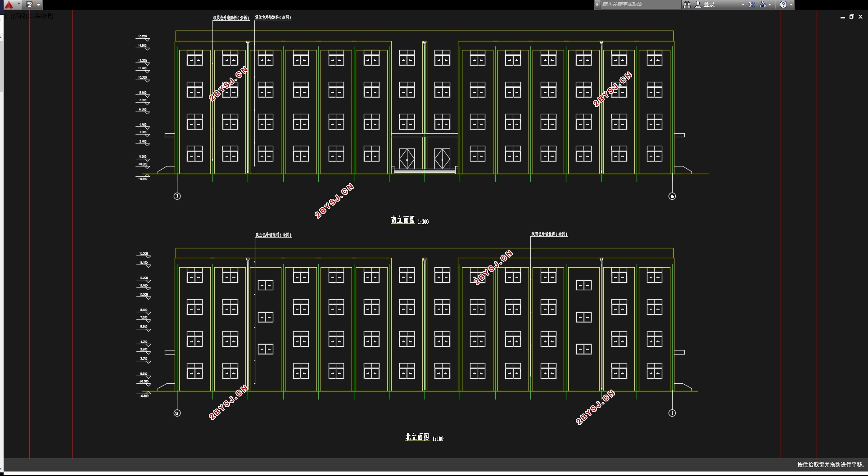
Task: Select 淡兰色外墙涂料 annotation in south elevation
Action: click(273, 17)
